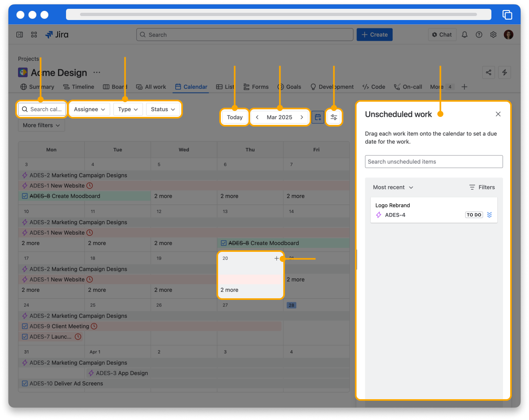
Task: Select the highlighted date 28
Action: tap(291, 305)
